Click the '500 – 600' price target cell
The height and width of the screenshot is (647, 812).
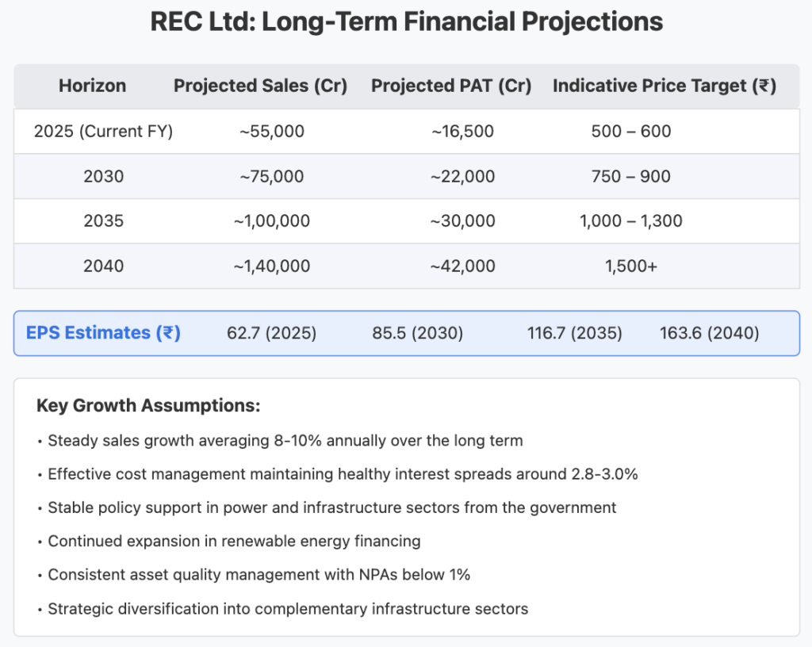click(631, 132)
